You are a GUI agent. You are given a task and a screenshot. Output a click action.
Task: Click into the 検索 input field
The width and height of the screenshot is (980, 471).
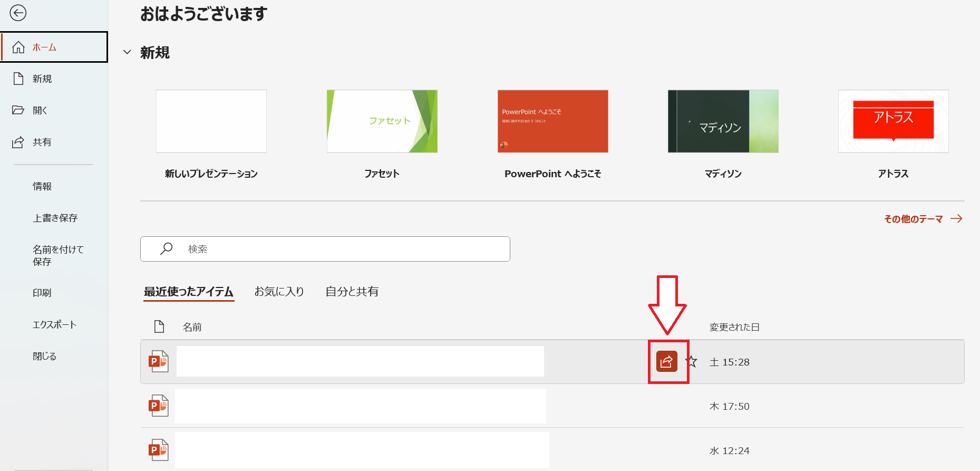(343, 249)
